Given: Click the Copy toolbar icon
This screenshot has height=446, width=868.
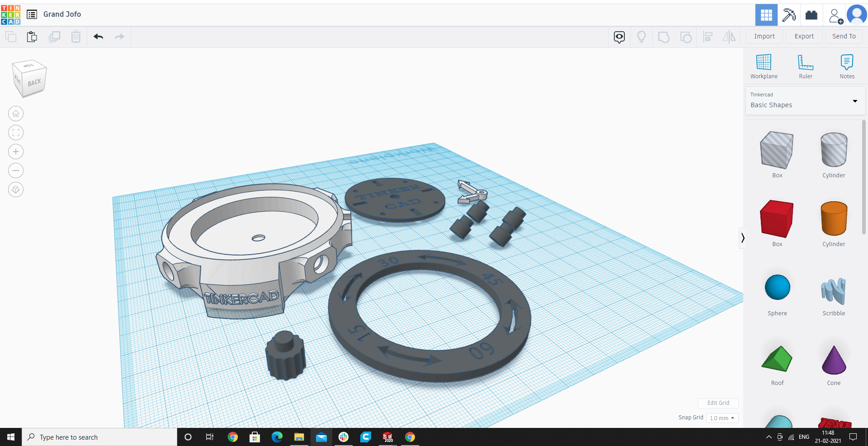Looking at the screenshot, I should 11,37.
